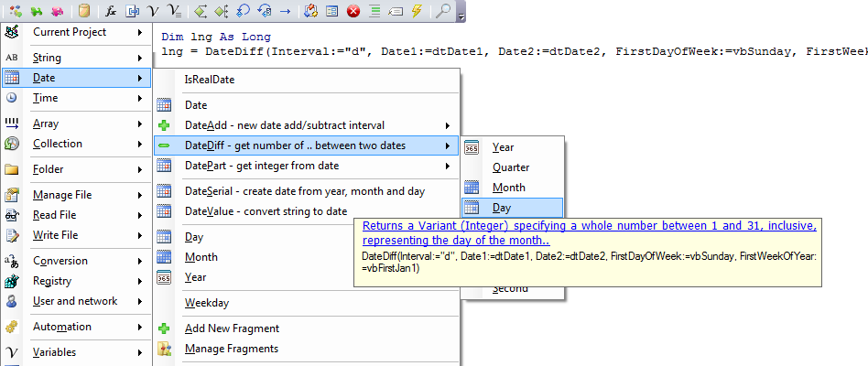Open Manage Fragments
The height and width of the screenshot is (366, 868).
(x=232, y=349)
